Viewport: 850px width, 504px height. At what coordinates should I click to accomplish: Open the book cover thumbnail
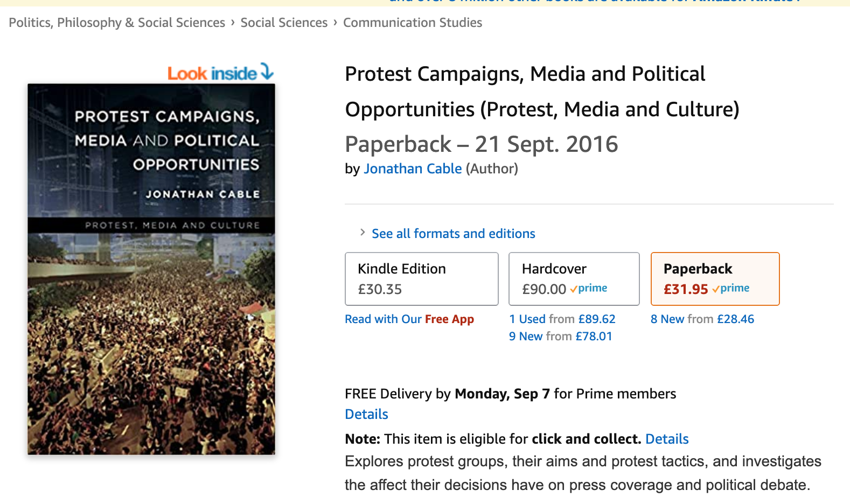click(151, 269)
